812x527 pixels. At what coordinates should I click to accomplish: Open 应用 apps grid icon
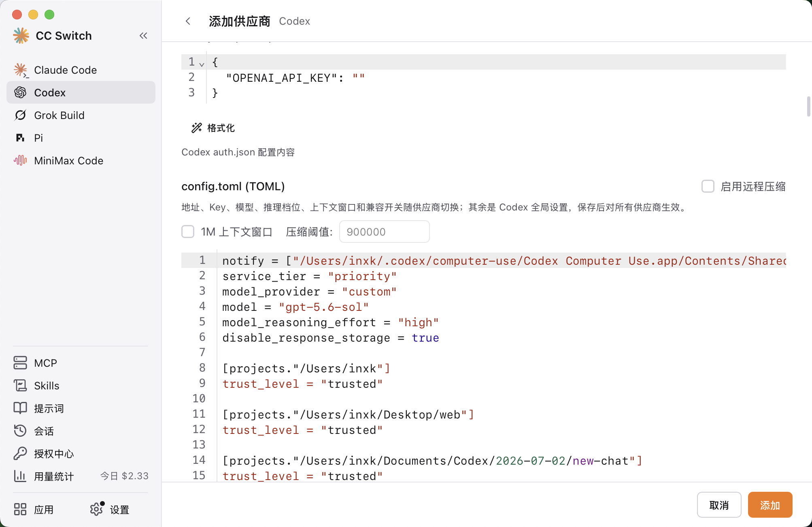[20, 509]
